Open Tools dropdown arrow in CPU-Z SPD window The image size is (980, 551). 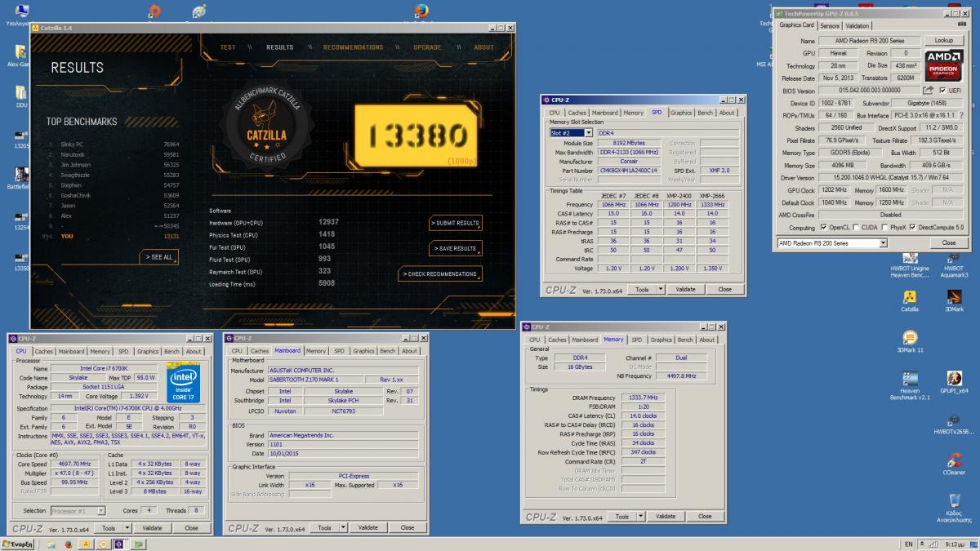[660, 289]
